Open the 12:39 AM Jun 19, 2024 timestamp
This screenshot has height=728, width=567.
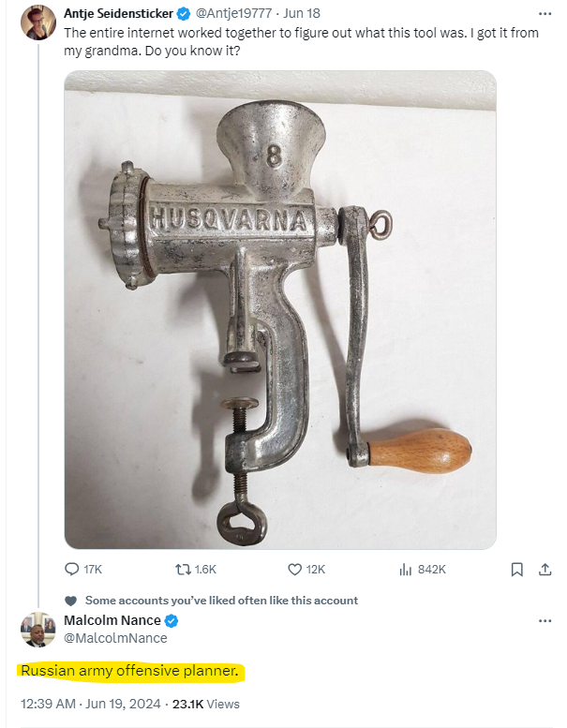(x=90, y=704)
